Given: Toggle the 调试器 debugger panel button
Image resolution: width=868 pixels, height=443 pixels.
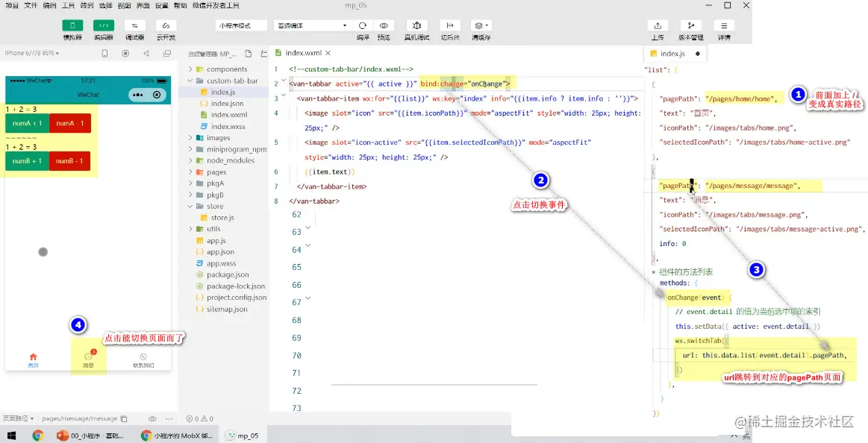Looking at the screenshot, I should pos(134,25).
